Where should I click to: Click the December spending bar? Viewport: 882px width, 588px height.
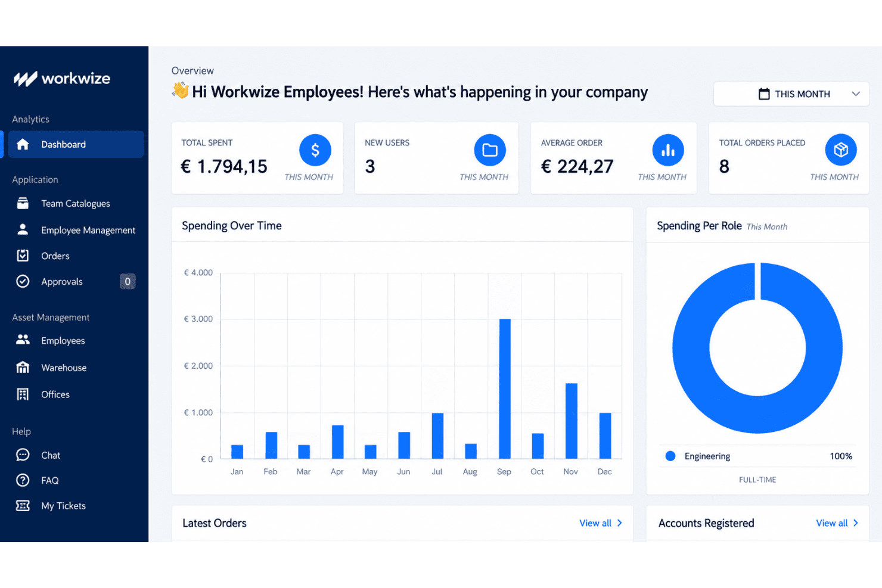605,435
